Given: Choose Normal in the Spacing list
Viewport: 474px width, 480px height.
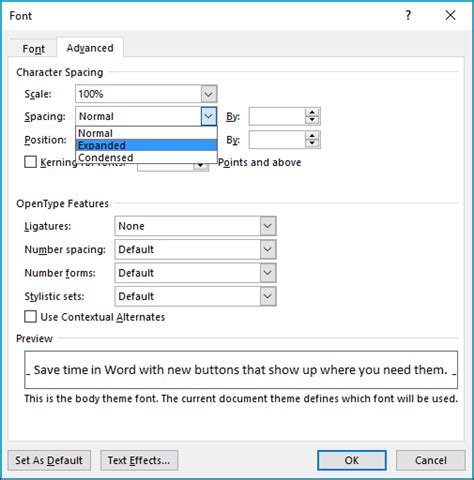Looking at the screenshot, I should tap(146, 133).
